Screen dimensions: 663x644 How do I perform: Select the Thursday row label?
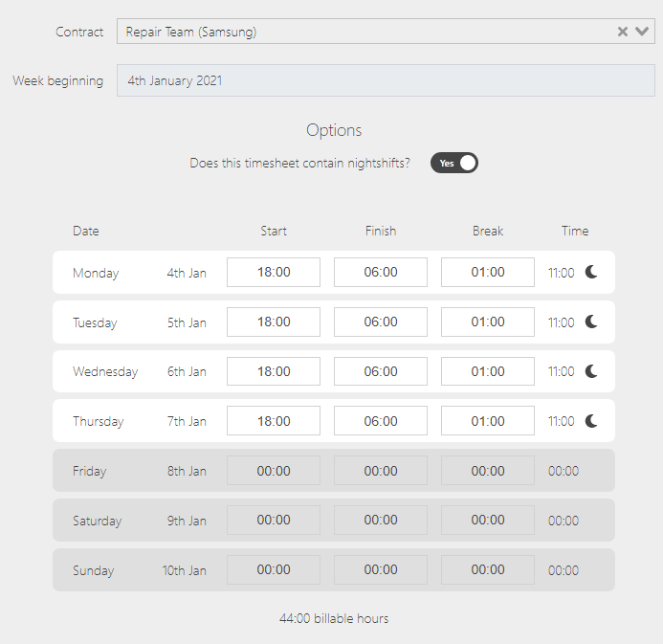(99, 422)
